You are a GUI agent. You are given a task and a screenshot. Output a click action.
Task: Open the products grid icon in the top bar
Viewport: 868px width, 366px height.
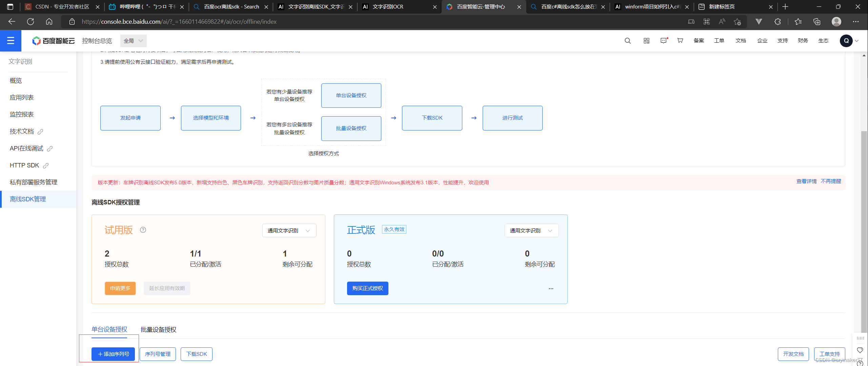(x=646, y=41)
